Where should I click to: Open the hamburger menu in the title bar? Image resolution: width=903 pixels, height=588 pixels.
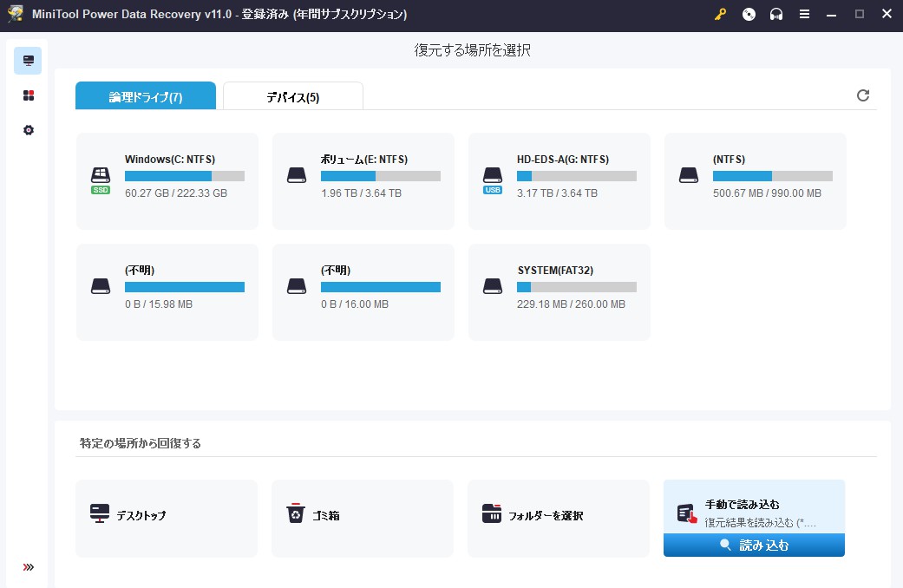pyautogui.click(x=804, y=15)
